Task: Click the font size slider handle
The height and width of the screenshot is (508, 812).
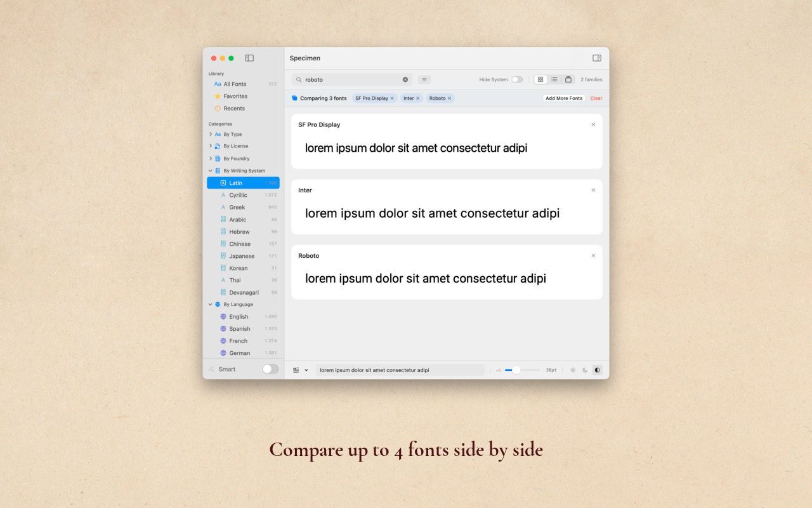Action: (516, 370)
